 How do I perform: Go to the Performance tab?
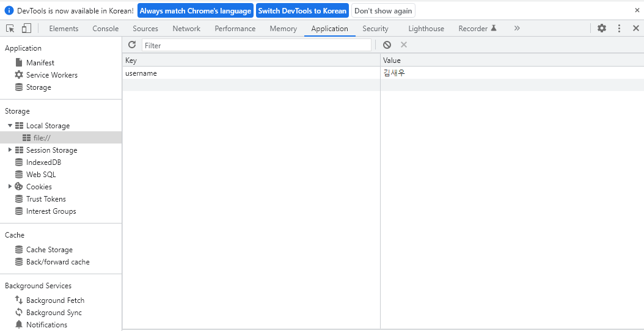tap(235, 28)
